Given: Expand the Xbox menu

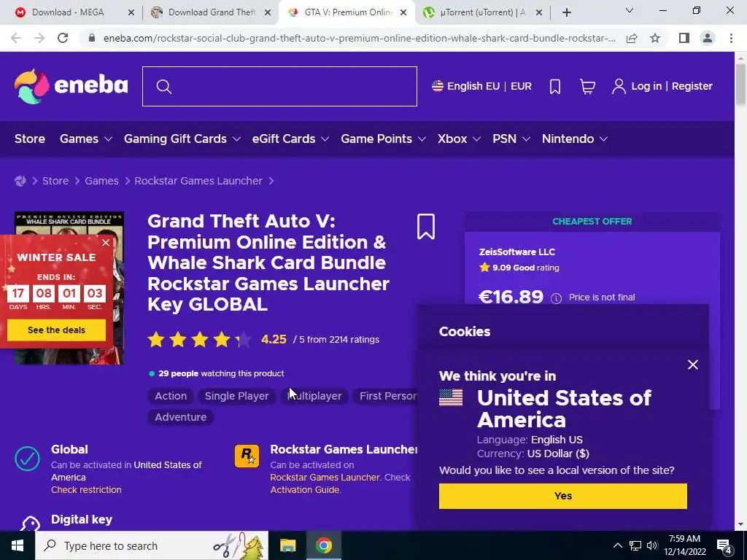Looking at the screenshot, I should point(460,139).
